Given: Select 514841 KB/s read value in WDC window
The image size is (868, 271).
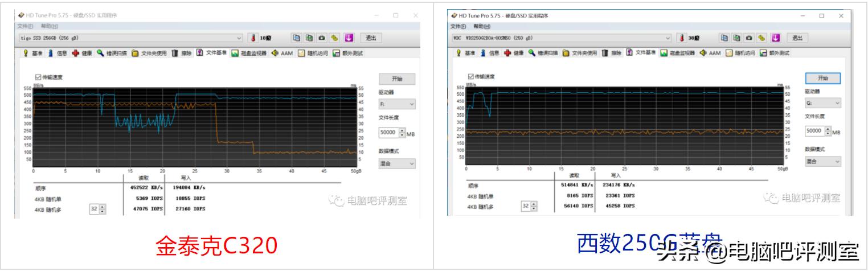Looking at the screenshot, I should (x=577, y=184).
